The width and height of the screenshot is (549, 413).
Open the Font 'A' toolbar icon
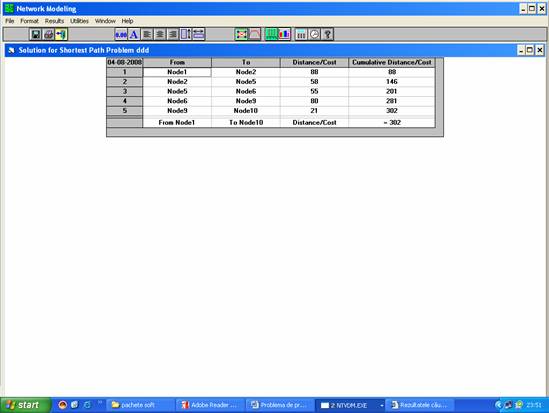pyautogui.click(x=134, y=34)
